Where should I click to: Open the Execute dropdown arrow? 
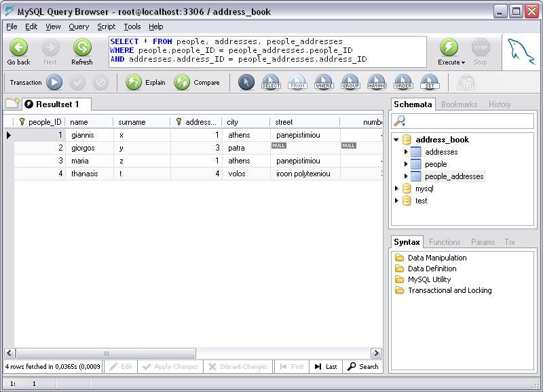[463, 62]
